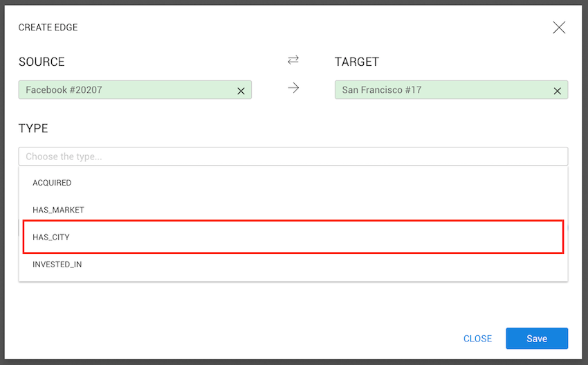The image size is (588, 365).
Task: Close the Create Edge dialog with X icon
Action: (x=559, y=28)
